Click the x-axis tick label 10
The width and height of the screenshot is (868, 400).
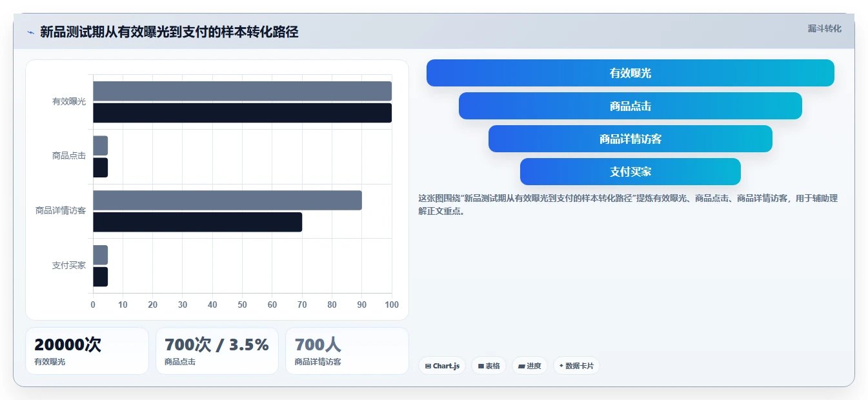pos(123,305)
